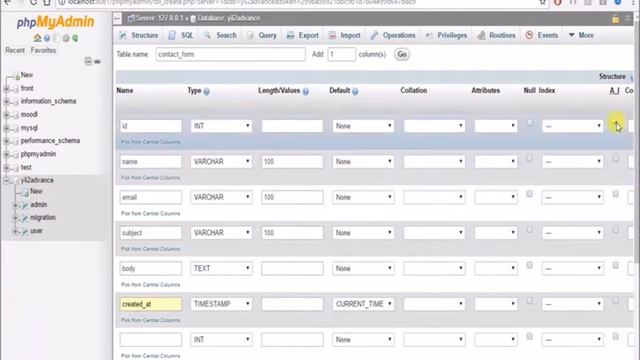Collapse the yii2advance database node

(x=6, y=180)
